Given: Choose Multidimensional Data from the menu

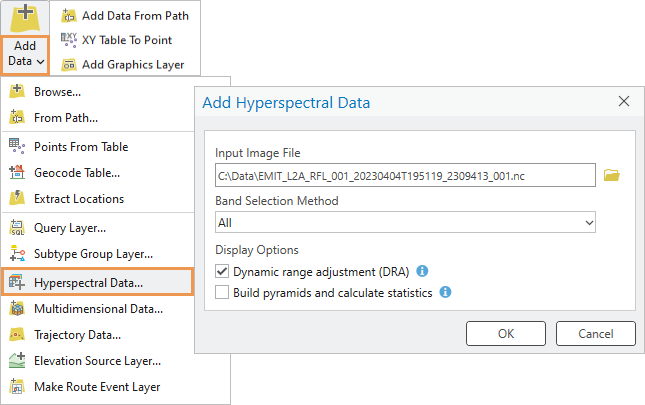Looking at the screenshot, I should (98, 309).
